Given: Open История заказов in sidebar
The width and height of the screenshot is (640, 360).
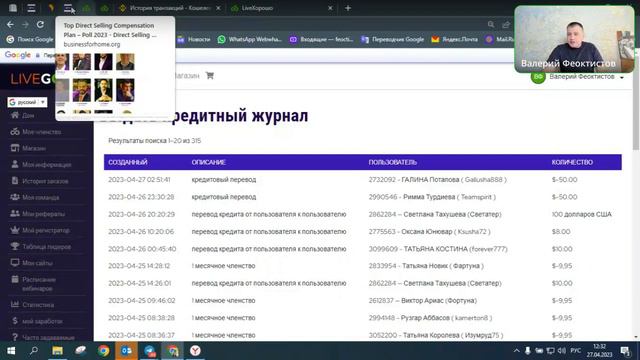Looking at the screenshot, I should coord(40,181).
